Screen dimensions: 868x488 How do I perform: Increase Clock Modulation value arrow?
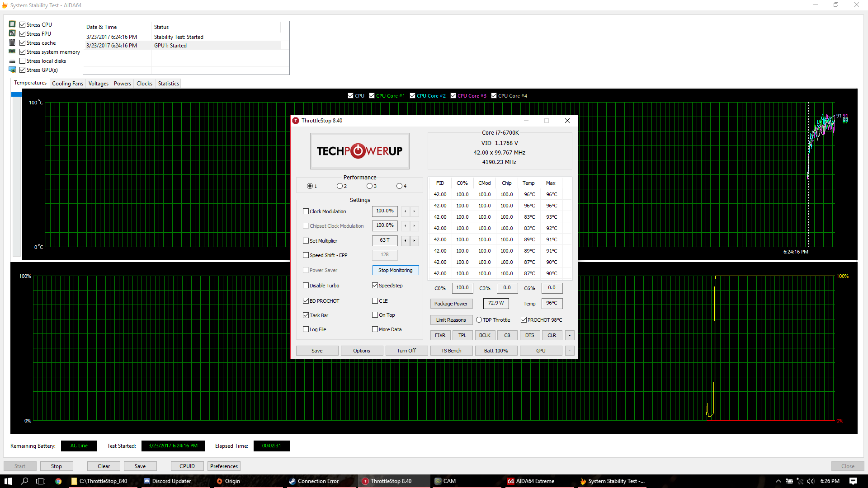click(x=414, y=211)
